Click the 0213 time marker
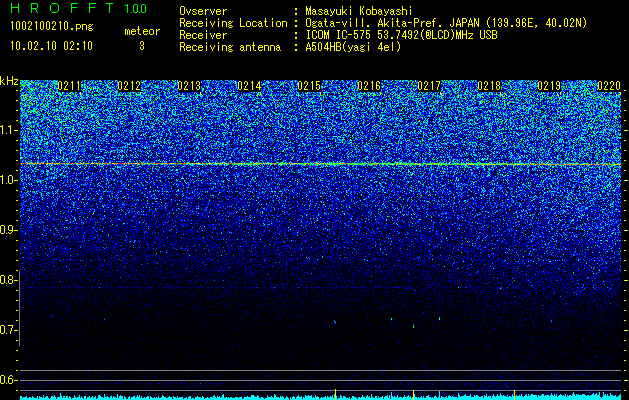 pos(189,86)
